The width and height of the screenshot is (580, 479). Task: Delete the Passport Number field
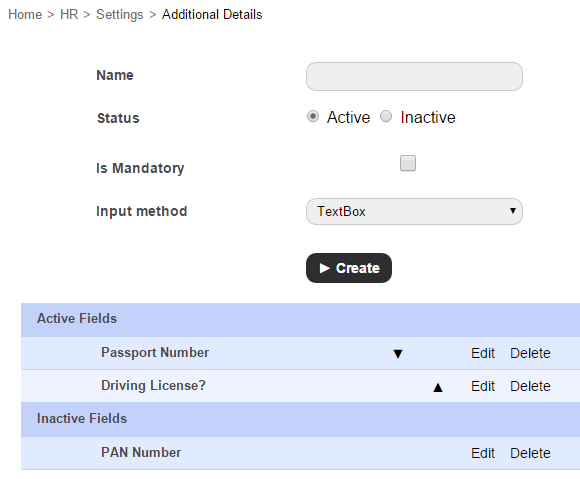coord(530,353)
